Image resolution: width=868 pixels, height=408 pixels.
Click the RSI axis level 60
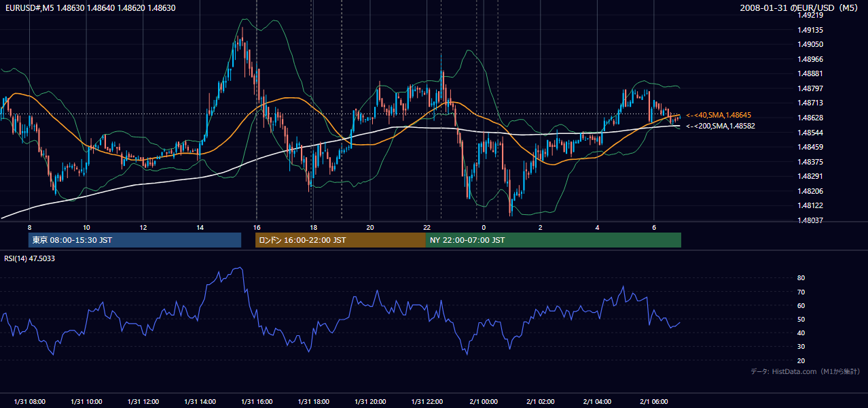coord(801,305)
